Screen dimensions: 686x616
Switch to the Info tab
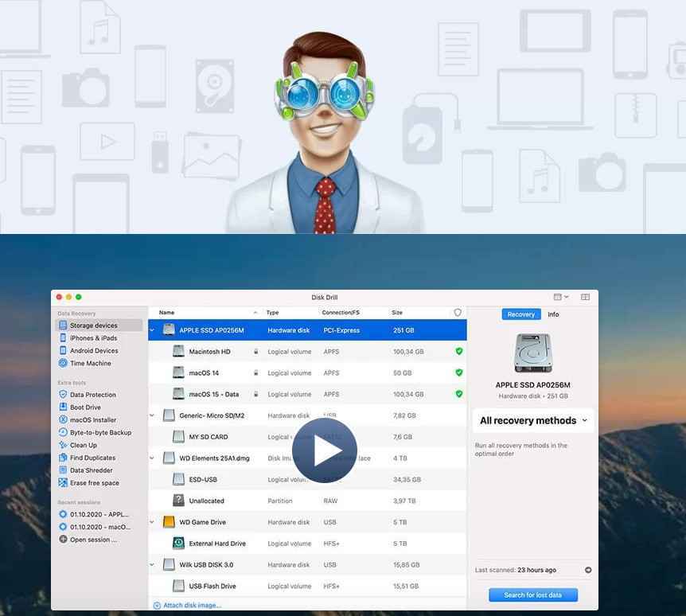click(553, 314)
